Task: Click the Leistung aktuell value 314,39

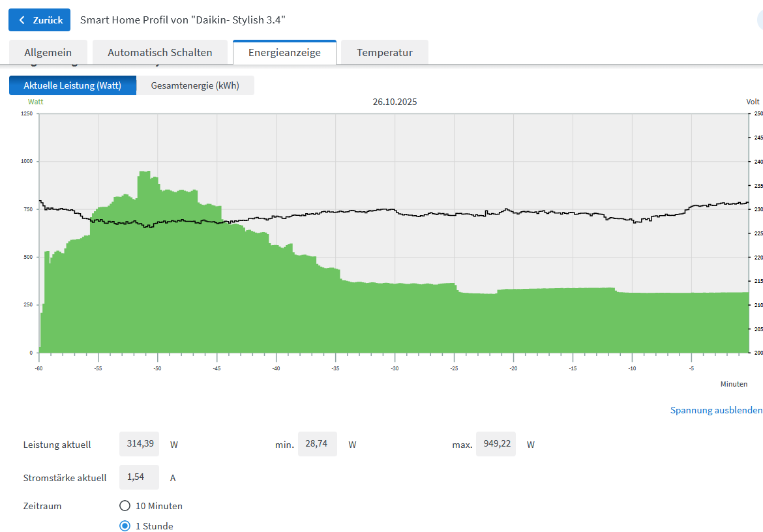Action: pos(139,444)
